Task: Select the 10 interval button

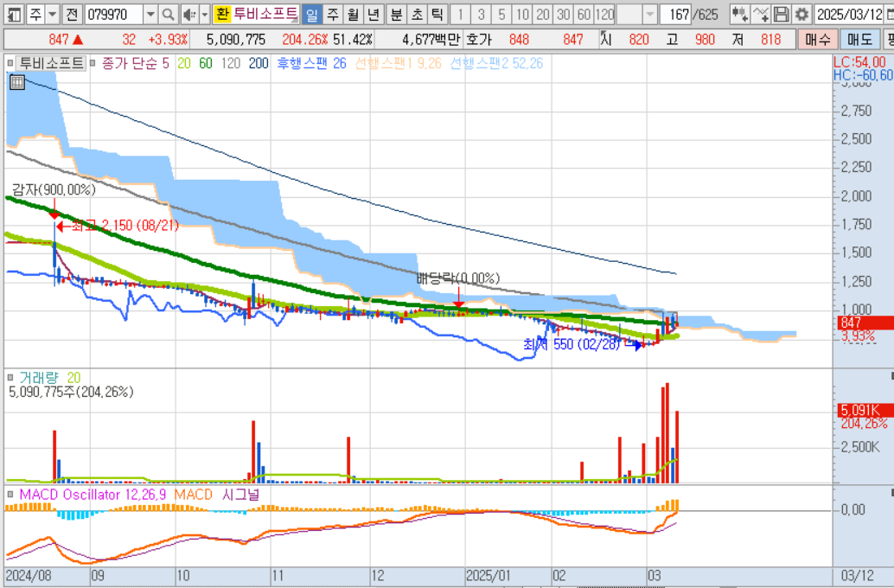Action: pyautogui.click(x=521, y=14)
